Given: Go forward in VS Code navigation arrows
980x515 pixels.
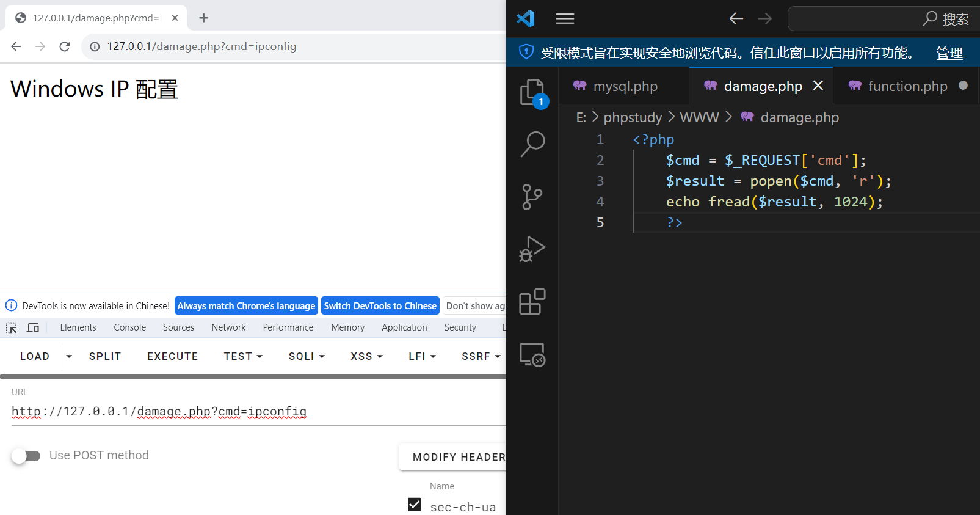Looking at the screenshot, I should click(x=764, y=19).
